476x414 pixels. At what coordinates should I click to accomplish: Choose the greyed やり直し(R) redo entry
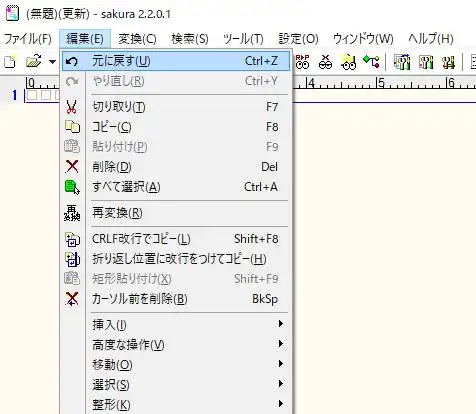(176, 81)
